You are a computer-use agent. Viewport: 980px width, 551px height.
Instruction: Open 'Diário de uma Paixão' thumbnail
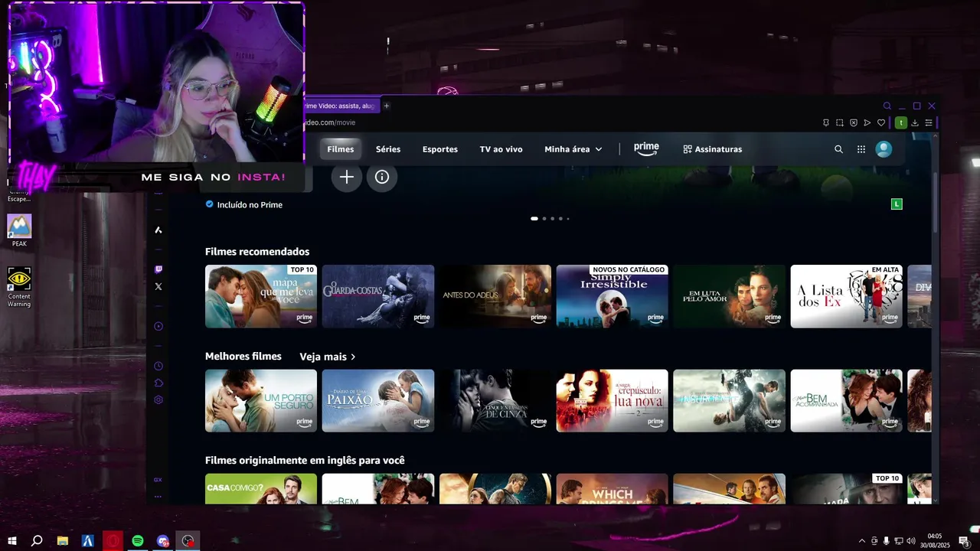(378, 401)
